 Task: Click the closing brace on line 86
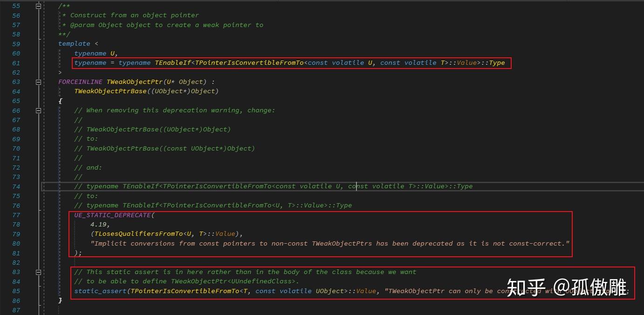(x=60, y=301)
